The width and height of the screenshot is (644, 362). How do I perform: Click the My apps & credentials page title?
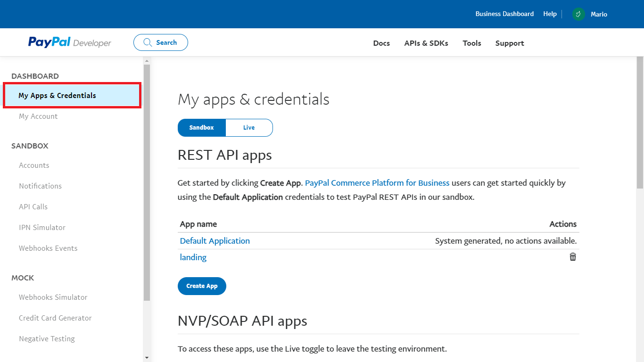tap(254, 99)
